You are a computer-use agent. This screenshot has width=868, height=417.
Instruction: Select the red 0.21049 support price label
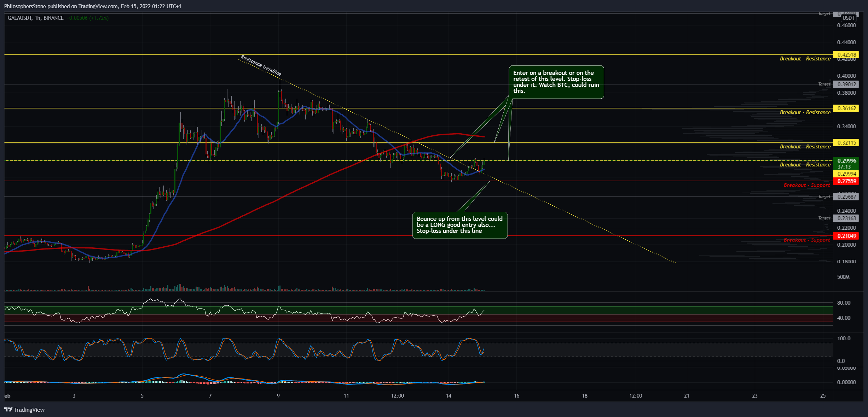pos(846,236)
